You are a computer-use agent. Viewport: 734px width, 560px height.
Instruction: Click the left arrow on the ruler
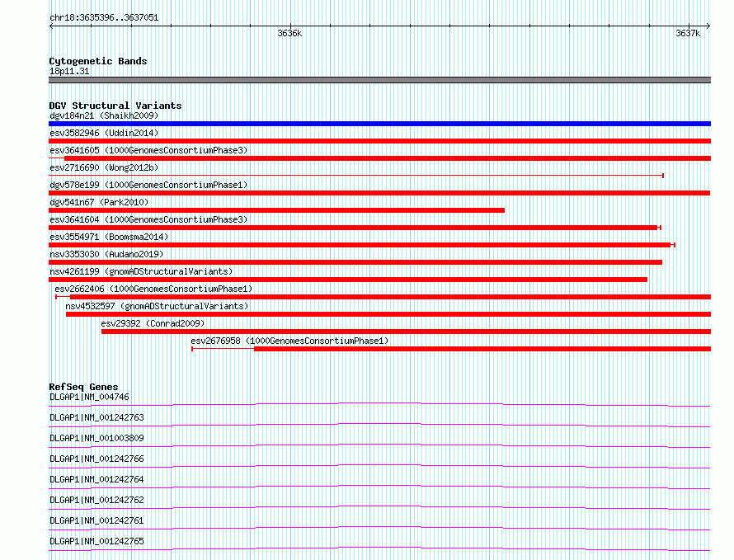click(x=51, y=26)
